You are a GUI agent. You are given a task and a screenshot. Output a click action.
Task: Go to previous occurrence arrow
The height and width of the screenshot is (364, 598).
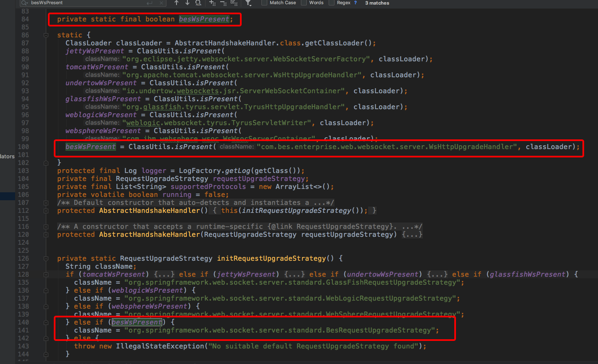click(x=177, y=3)
